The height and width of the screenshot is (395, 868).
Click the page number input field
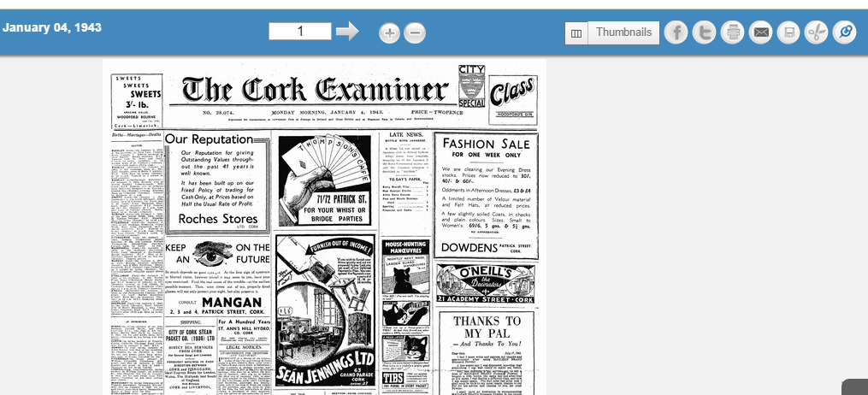pyautogui.click(x=300, y=31)
